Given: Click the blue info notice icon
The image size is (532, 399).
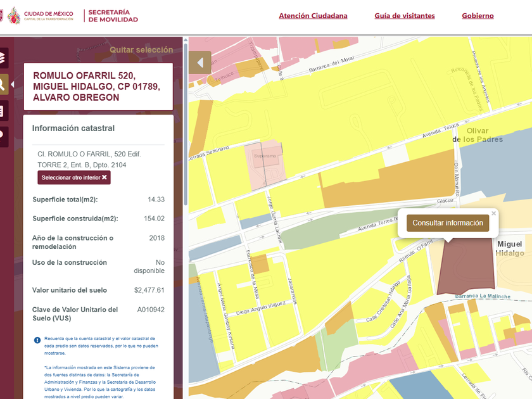Looking at the screenshot, I should pyautogui.click(x=37, y=340).
